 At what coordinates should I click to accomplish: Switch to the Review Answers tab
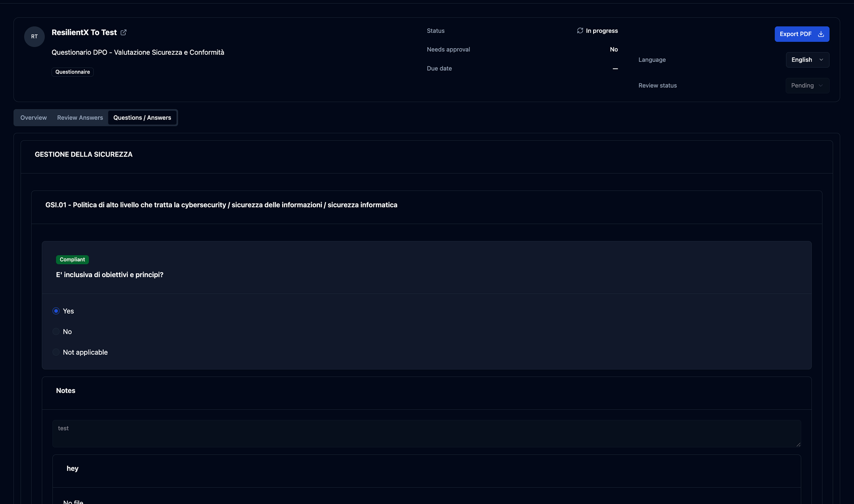pyautogui.click(x=80, y=117)
